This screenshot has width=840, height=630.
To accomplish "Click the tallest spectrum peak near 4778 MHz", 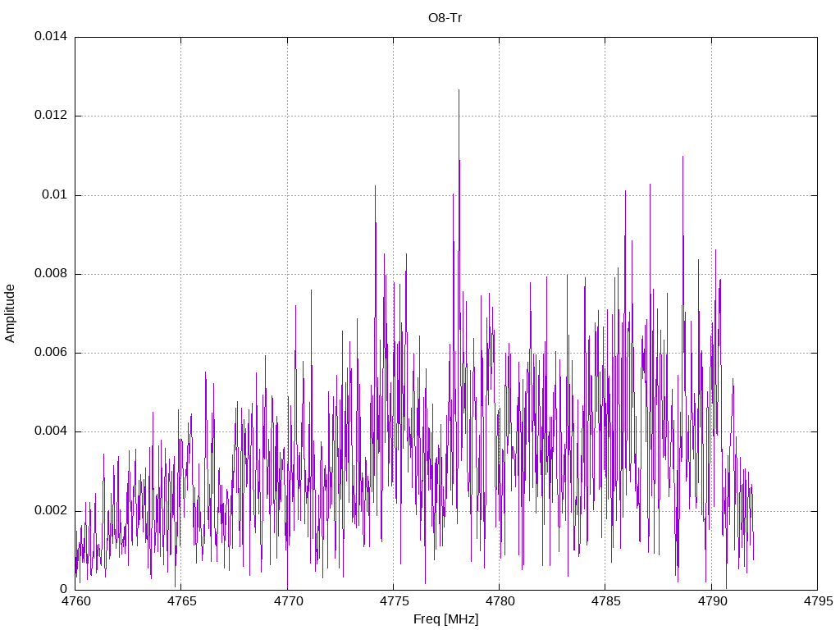I will pyautogui.click(x=459, y=91).
